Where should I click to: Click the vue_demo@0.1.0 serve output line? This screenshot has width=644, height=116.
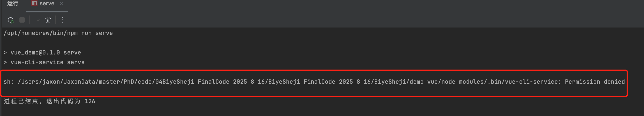[x=42, y=53]
